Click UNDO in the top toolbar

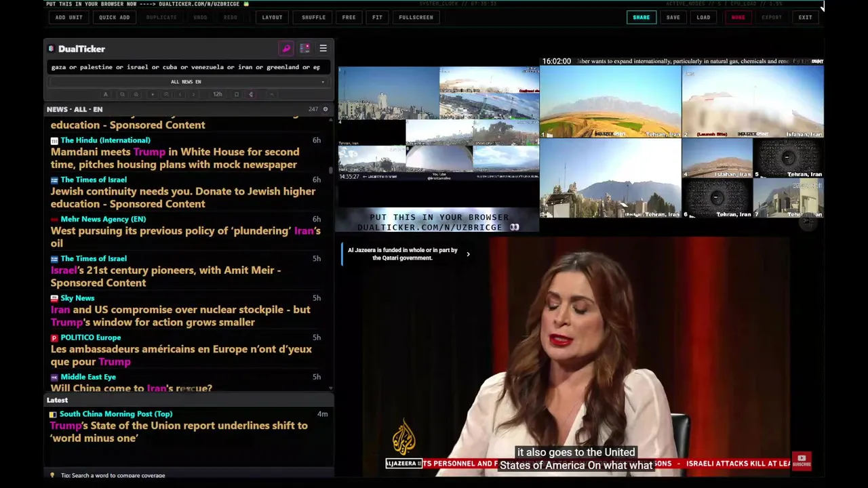(x=200, y=17)
